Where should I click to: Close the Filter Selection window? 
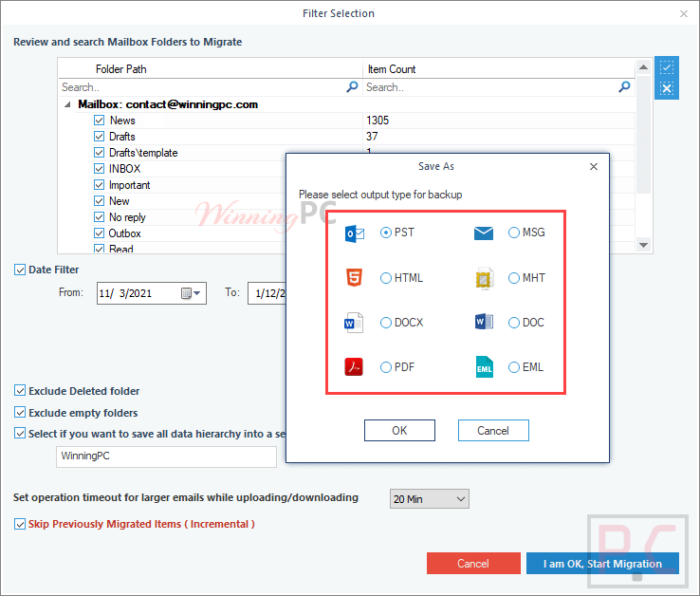click(684, 14)
